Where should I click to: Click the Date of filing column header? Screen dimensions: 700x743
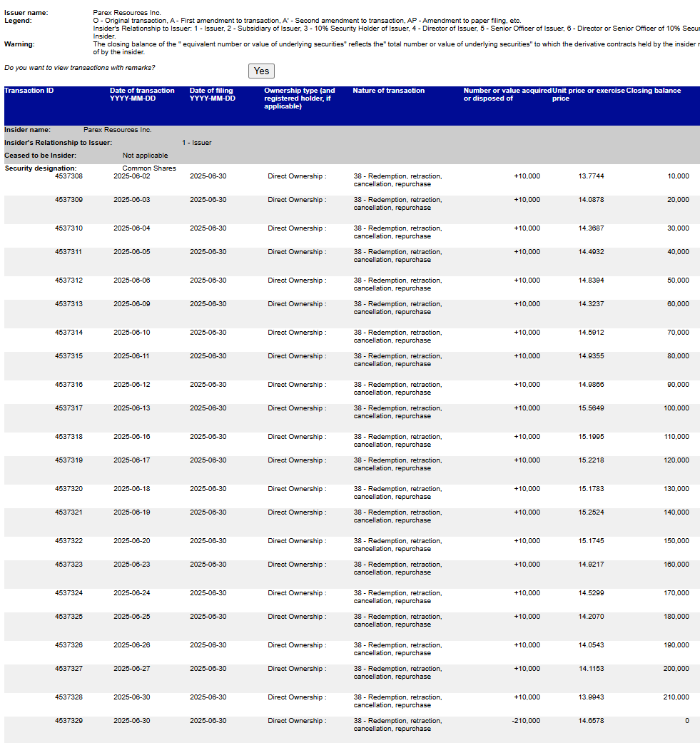click(212, 94)
